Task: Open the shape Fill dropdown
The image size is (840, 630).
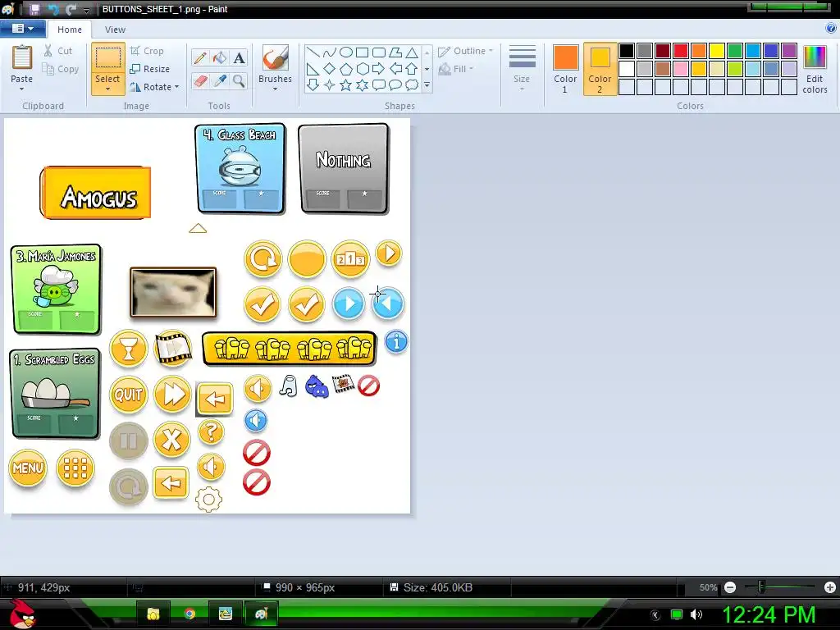Action: coord(456,69)
